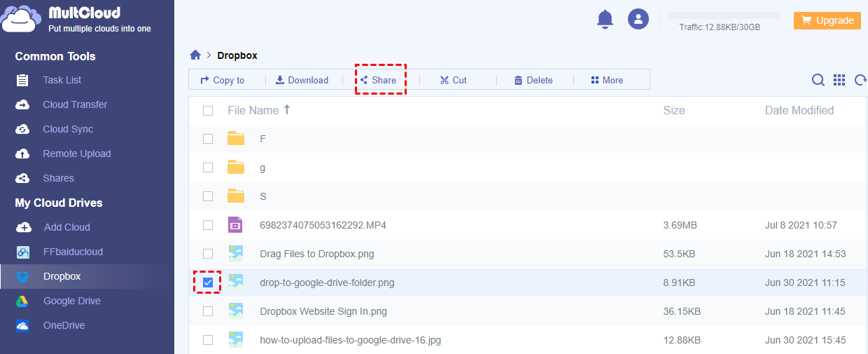Sort by Date Modified column header
The image size is (868, 354).
click(x=799, y=110)
